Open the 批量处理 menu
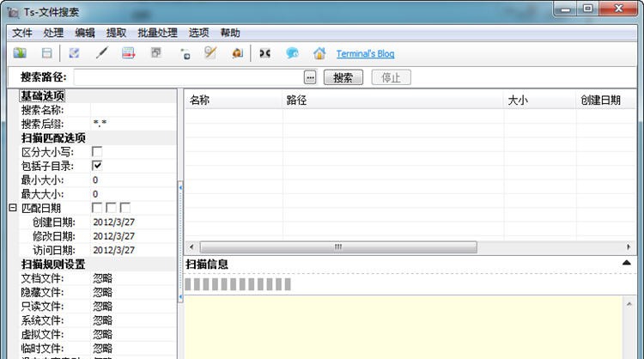Image resolution: width=644 pixels, height=359 pixels. point(157,33)
